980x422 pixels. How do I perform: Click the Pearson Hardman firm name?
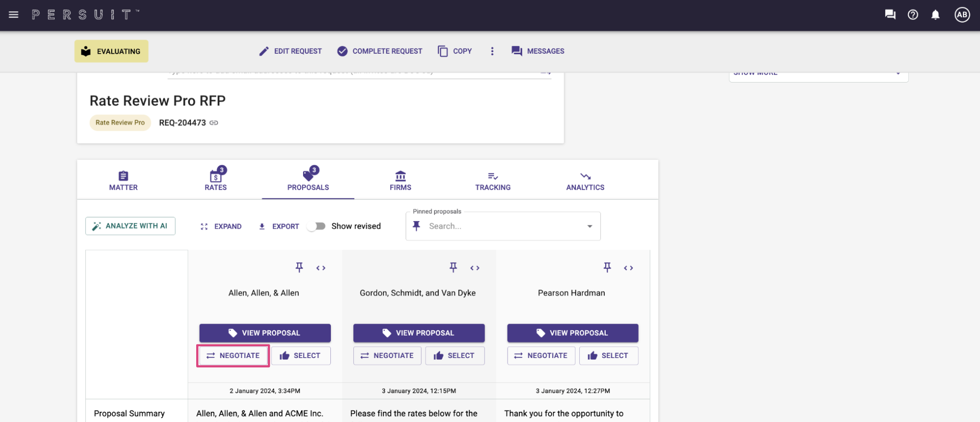pyautogui.click(x=572, y=293)
